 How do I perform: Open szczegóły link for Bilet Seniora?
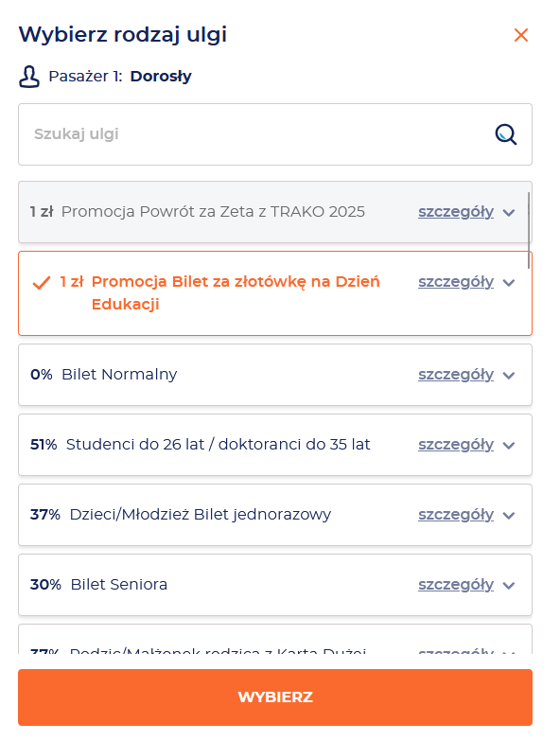coord(456,585)
